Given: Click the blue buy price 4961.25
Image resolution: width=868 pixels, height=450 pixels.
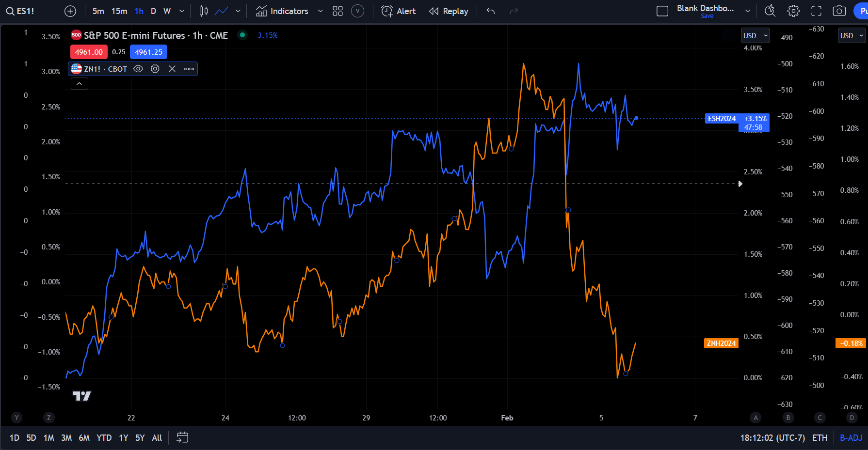Looking at the screenshot, I should tap(148, 52).
